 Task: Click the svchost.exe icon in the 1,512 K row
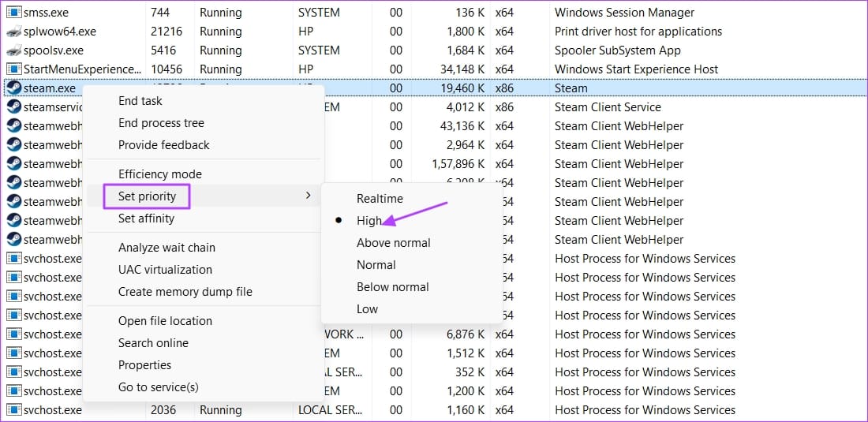pyautogui.click(x=14, y=353)
